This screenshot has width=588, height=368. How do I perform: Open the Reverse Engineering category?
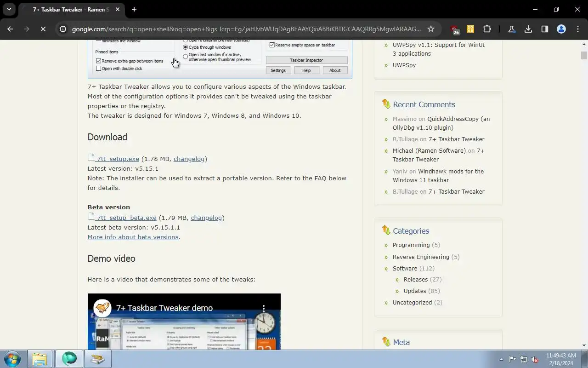(x=421, y=257)
